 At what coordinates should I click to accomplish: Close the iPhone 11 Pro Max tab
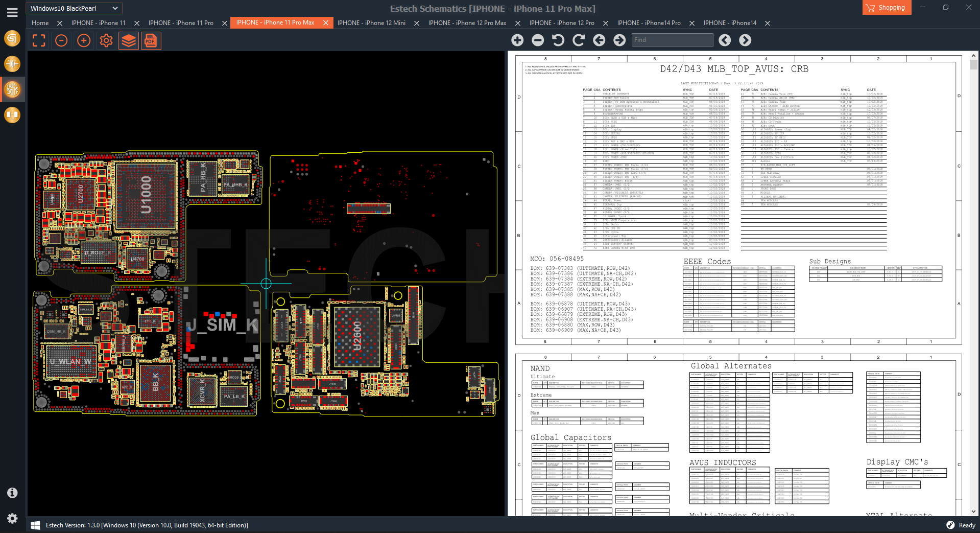pyautogui.click(x=326, y=23)
